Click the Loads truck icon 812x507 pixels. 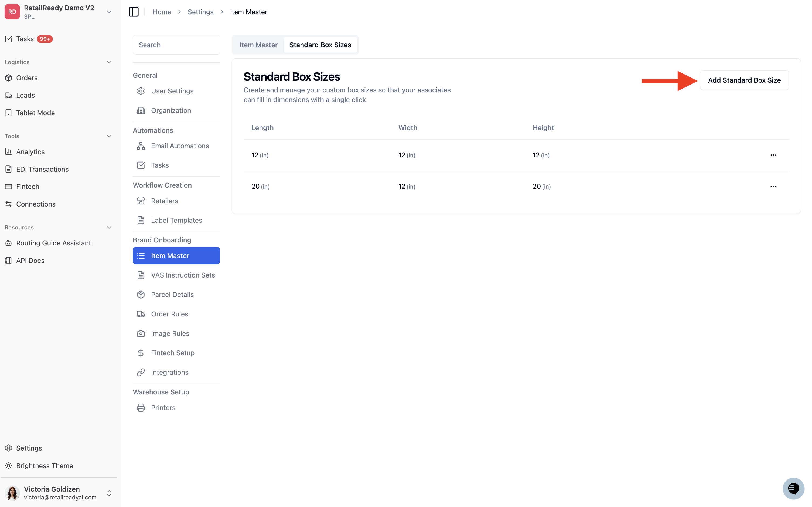coord(9,95)
